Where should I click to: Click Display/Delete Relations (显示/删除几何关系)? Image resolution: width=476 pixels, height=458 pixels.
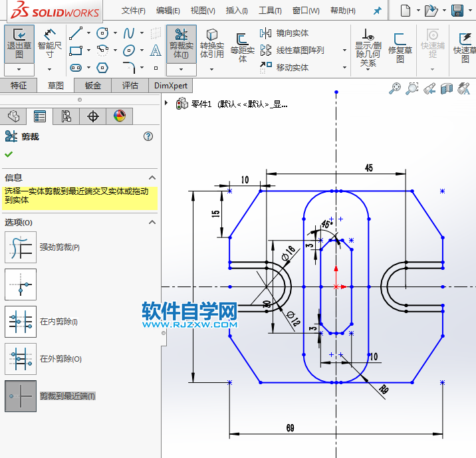coord(368,48)
